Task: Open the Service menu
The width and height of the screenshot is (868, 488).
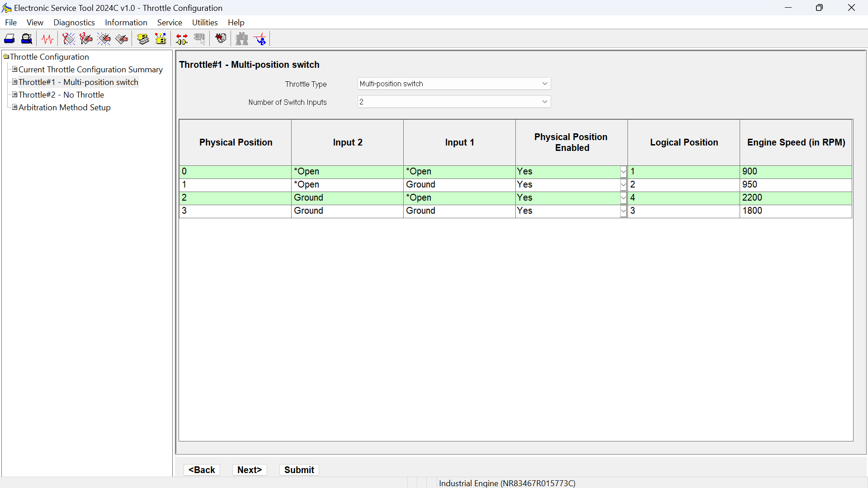Action: pyautogui.click(x=170, y=23)
